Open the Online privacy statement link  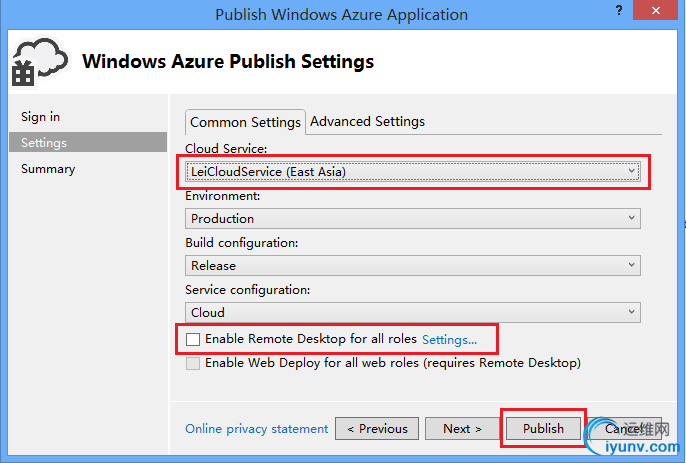256,428
